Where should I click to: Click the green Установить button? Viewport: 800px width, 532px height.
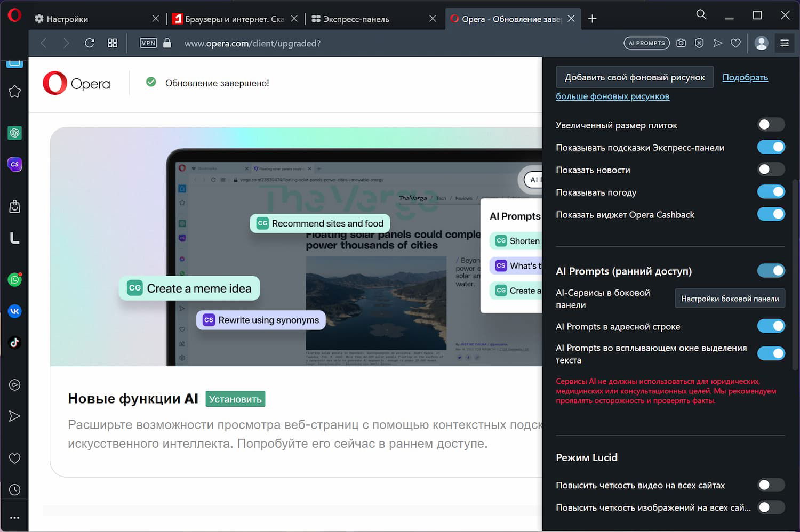(x=235, y=399)
